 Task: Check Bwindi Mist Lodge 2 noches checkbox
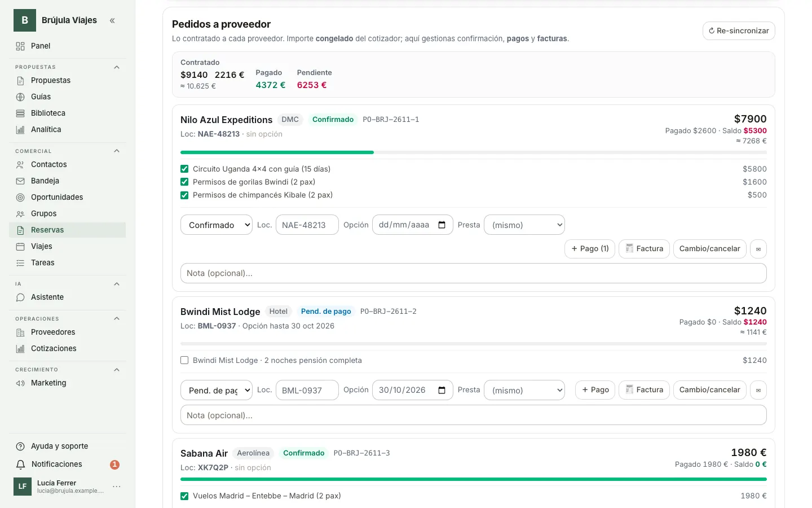pyautogui.click(x=184, y=360)
